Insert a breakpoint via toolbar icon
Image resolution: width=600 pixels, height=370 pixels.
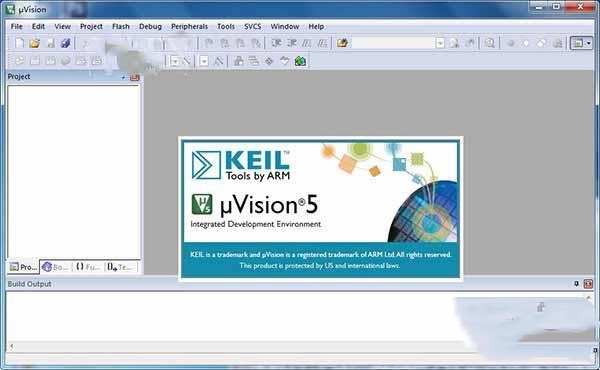510,43
